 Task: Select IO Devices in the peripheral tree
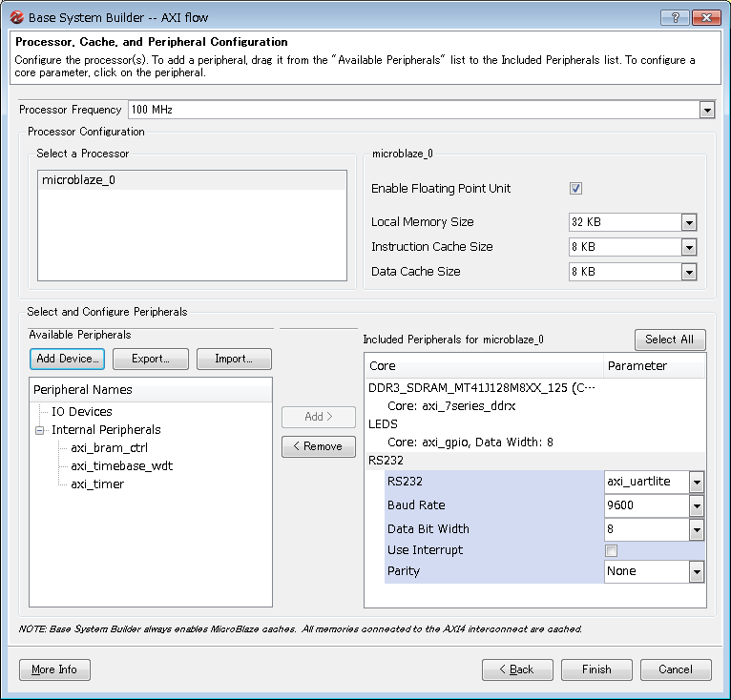pyautogui.click(x=82, y=412)
